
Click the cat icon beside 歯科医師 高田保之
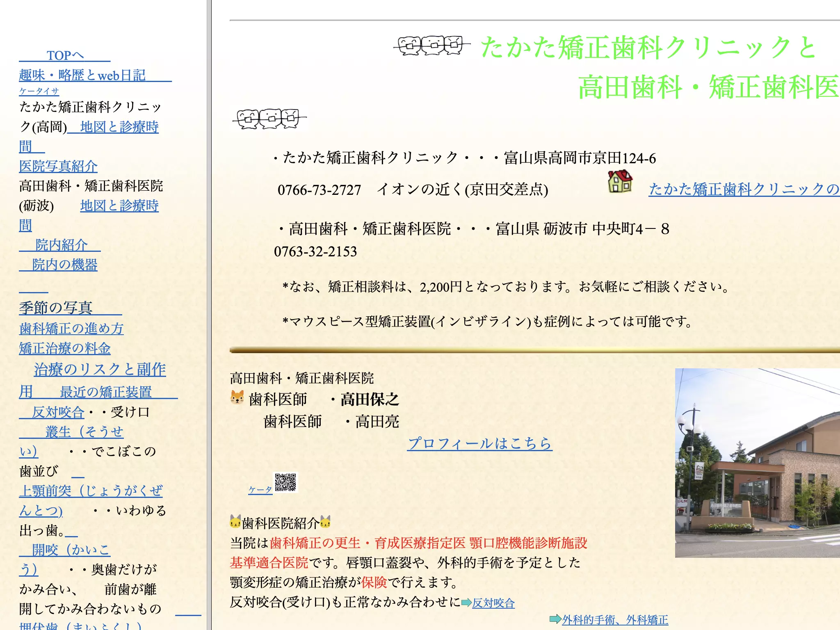tap(237, 397)
